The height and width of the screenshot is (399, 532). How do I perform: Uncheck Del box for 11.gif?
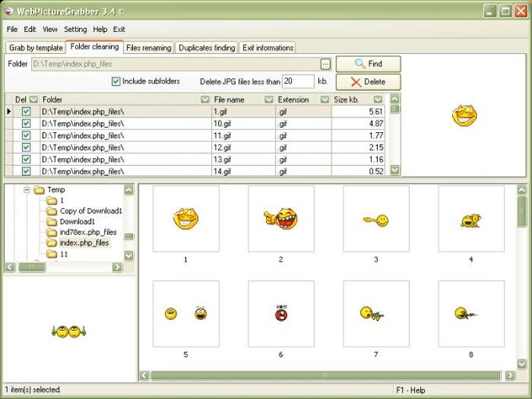click(26, 135)
